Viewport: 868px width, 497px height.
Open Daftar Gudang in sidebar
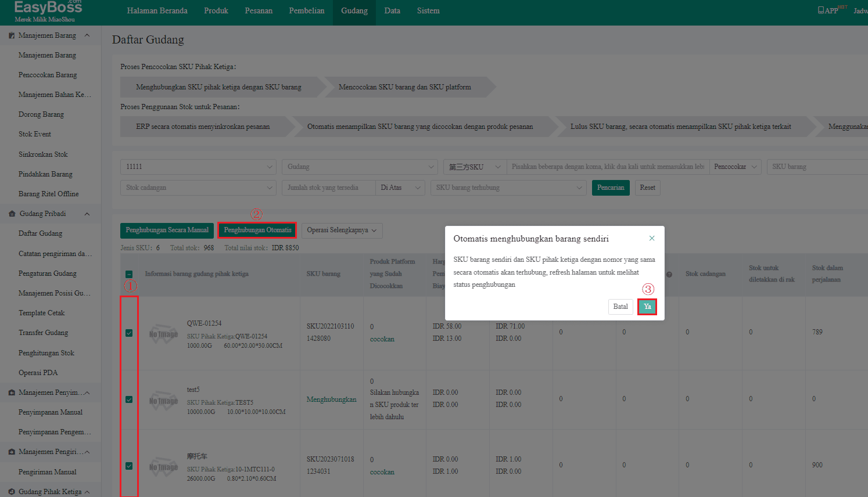tap(40, 233)
